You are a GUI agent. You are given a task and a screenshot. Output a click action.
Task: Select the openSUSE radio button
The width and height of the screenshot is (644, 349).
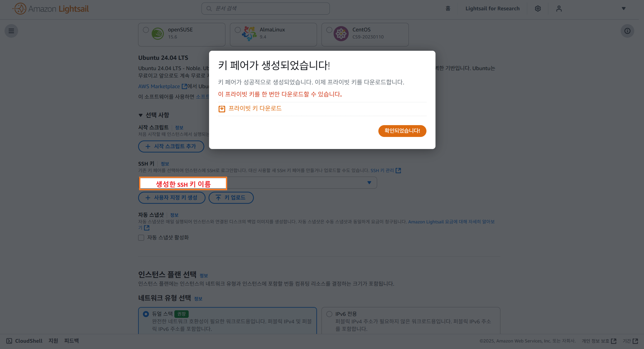coord(146,30)
